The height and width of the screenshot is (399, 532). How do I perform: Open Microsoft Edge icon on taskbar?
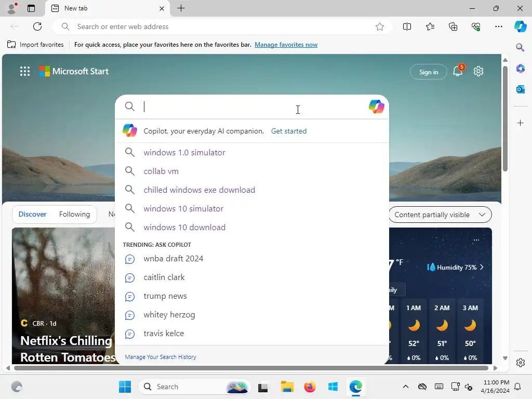pos(355,387)
